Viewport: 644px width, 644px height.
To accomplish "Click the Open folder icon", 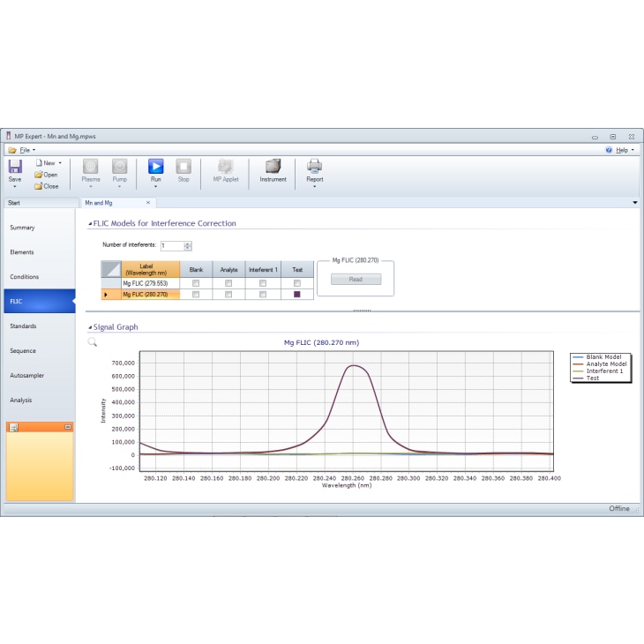I will [39, 175].
